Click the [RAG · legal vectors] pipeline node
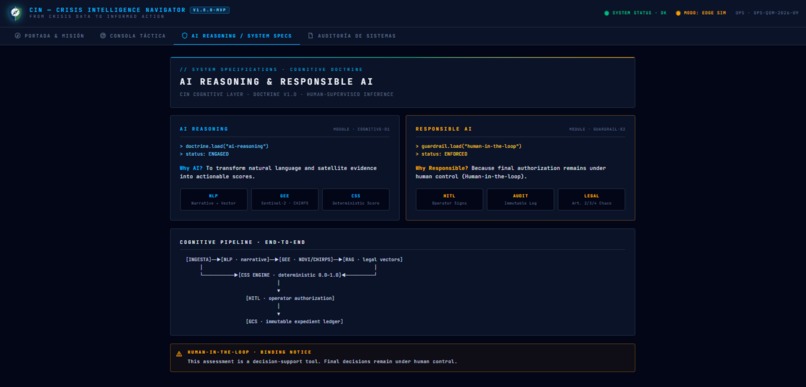Image resolution: width=806 pixels, height=387 pixels. pos(373,260)
